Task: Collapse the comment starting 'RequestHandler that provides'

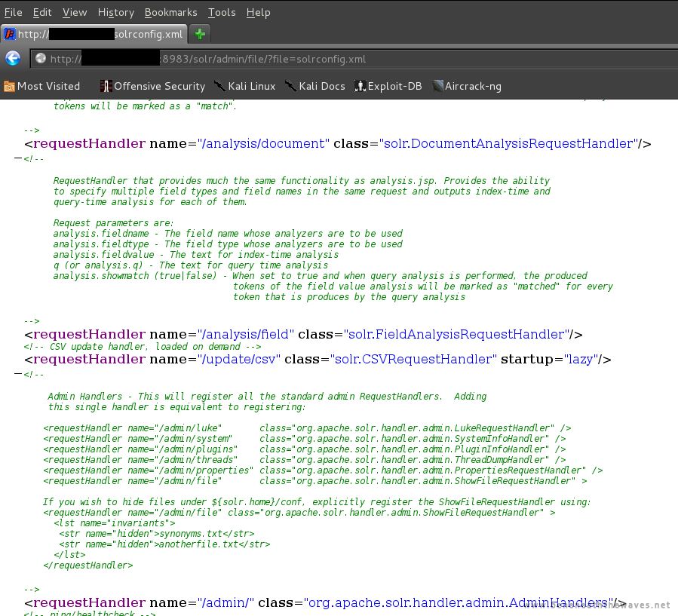Action: pyautogui.click(x=18, y=158)
